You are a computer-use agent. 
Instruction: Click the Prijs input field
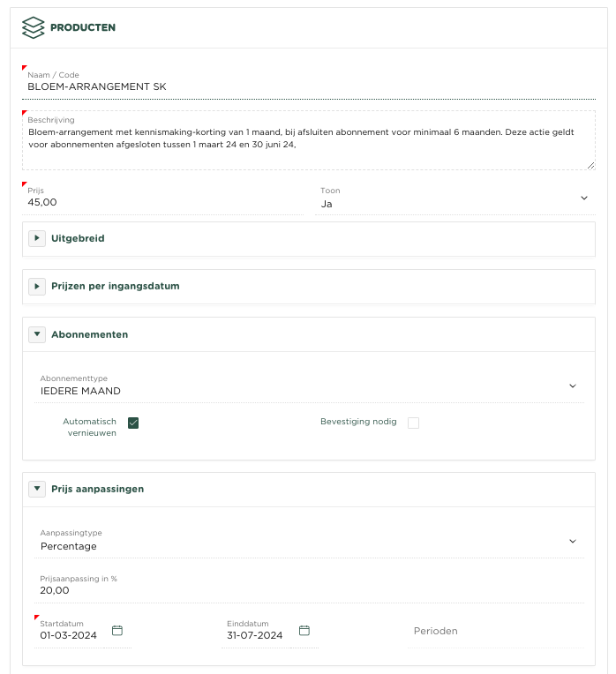click(141, 202)
